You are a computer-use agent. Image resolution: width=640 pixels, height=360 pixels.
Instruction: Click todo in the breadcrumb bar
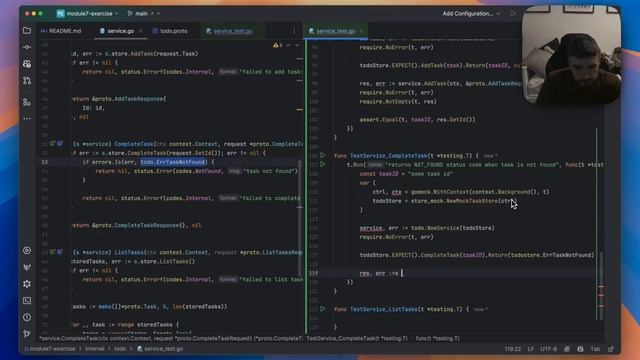[x=120, y=349]
